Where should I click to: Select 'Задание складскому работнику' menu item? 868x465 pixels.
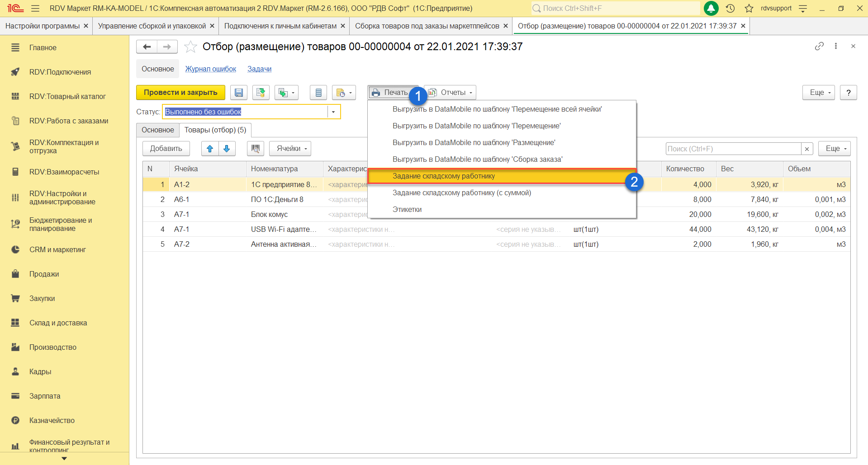point(443,176)
